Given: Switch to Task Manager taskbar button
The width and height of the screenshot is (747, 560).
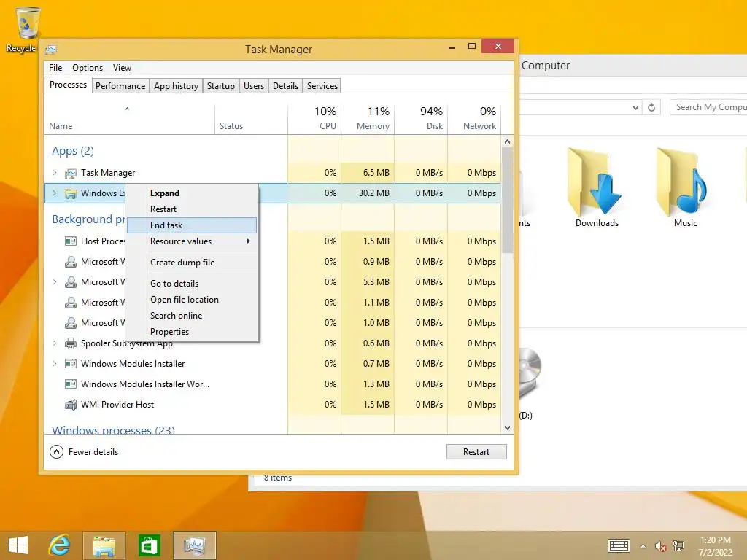Looking at the screenshot, I should [194, 545].
